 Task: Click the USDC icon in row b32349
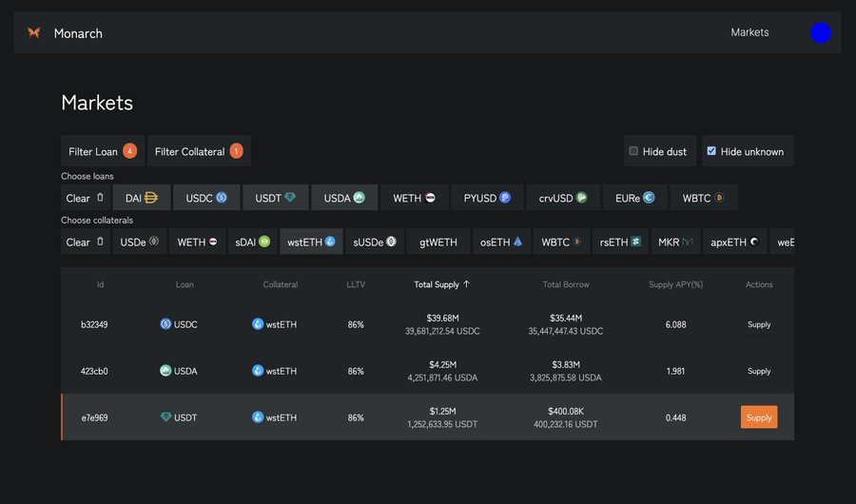pyautogui.click(x=165, y=324)
